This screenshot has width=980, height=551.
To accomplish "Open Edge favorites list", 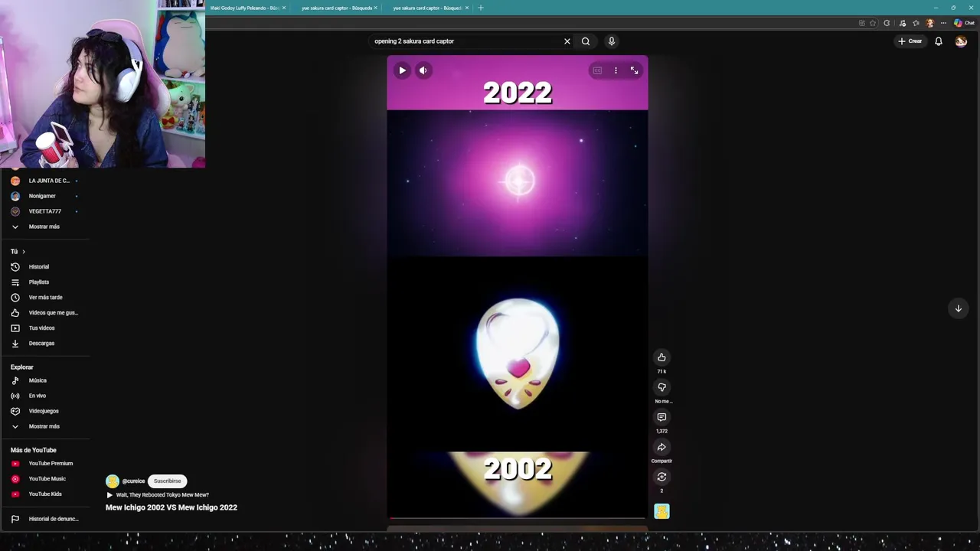I will click(x=916, y=23).
